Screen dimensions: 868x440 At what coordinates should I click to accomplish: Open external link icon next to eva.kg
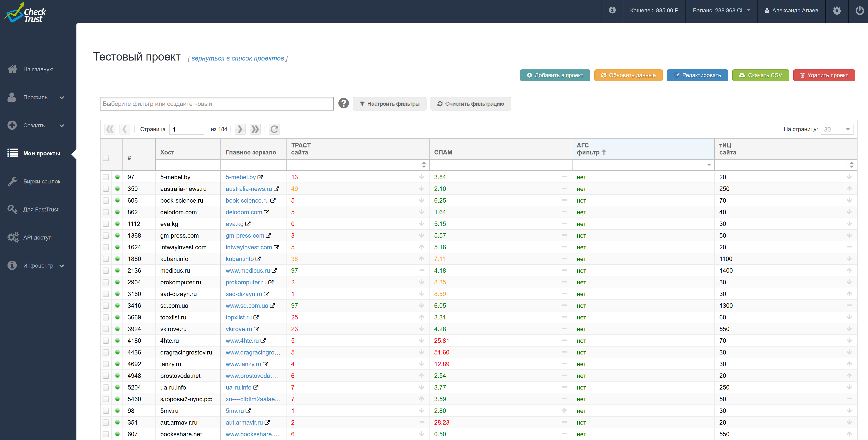tap(248, 224)
